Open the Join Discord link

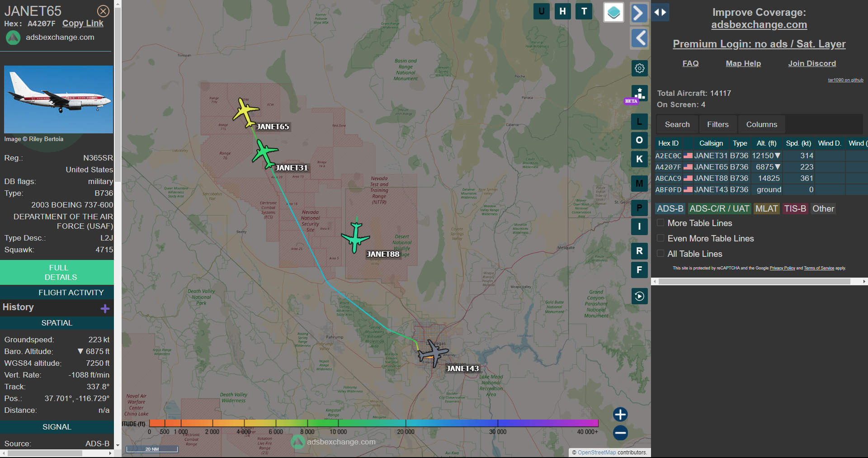[x=812, y=63]
